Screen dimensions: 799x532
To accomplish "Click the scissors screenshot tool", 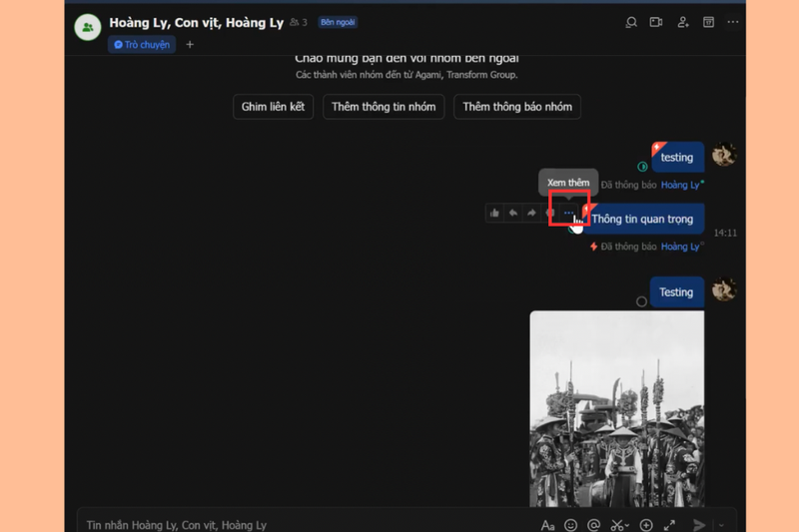I will coord(617,525).
